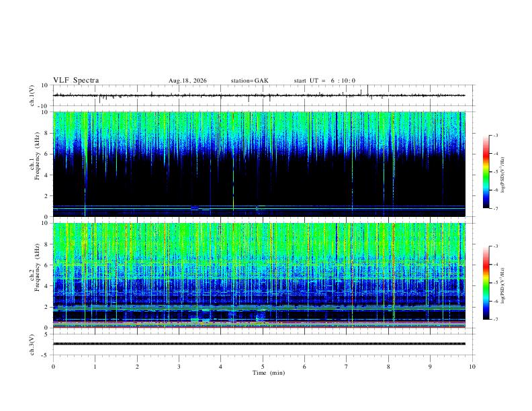Click the 0 minute tick label on time axis

pyautogui.click(x=53, y=367)
